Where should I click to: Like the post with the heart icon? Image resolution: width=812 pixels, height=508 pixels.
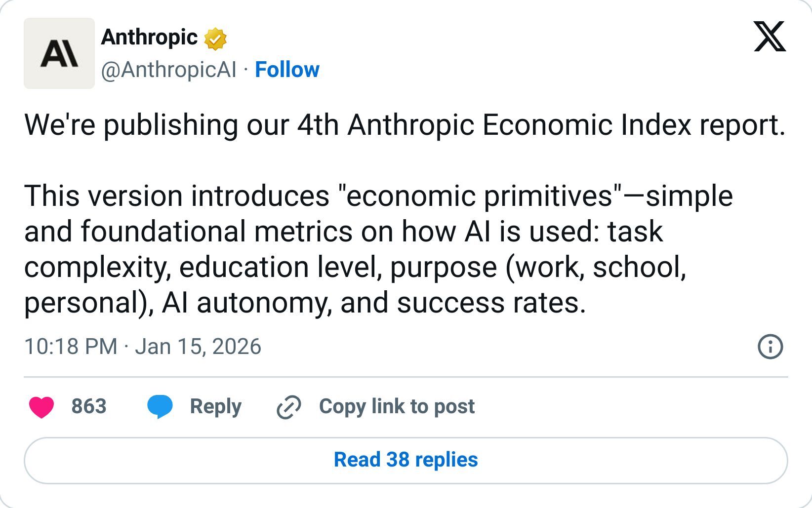point(41,407)
